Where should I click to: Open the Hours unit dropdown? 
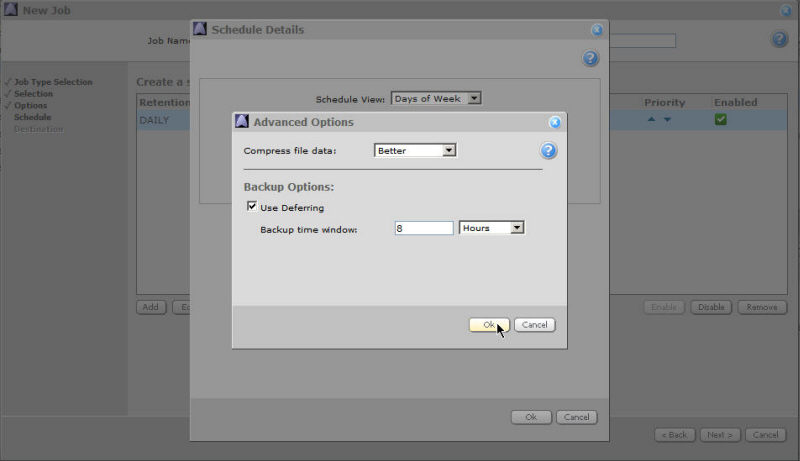tap(491, 228)
